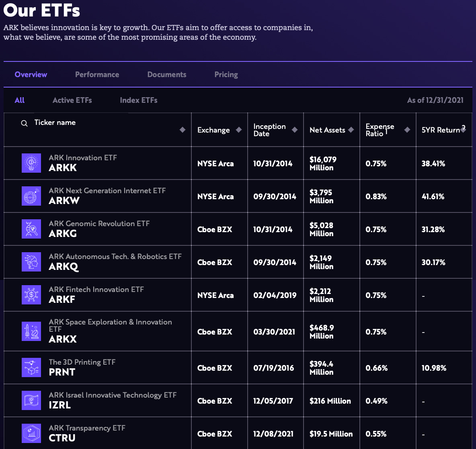Screen dimensions: 476x449
Task: Sort Net Assets using its diamond control
Action: (351, 130)
